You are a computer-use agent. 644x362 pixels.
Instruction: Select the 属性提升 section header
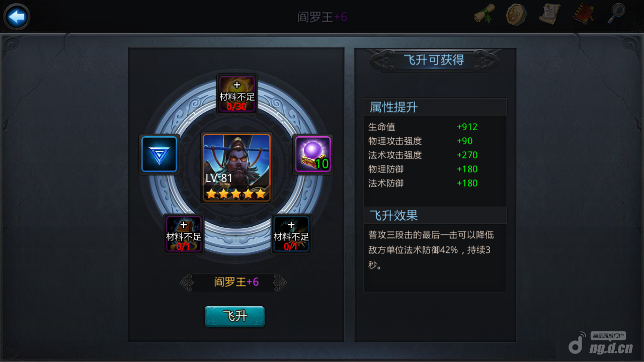point(435,107)
